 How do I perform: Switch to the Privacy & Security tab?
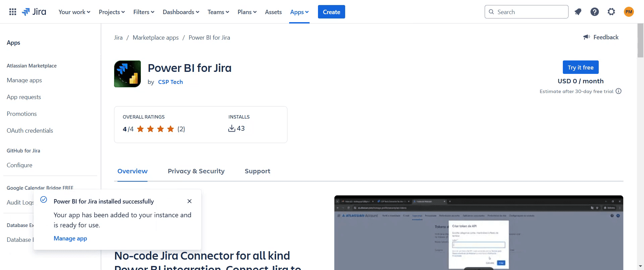(196, 171)
